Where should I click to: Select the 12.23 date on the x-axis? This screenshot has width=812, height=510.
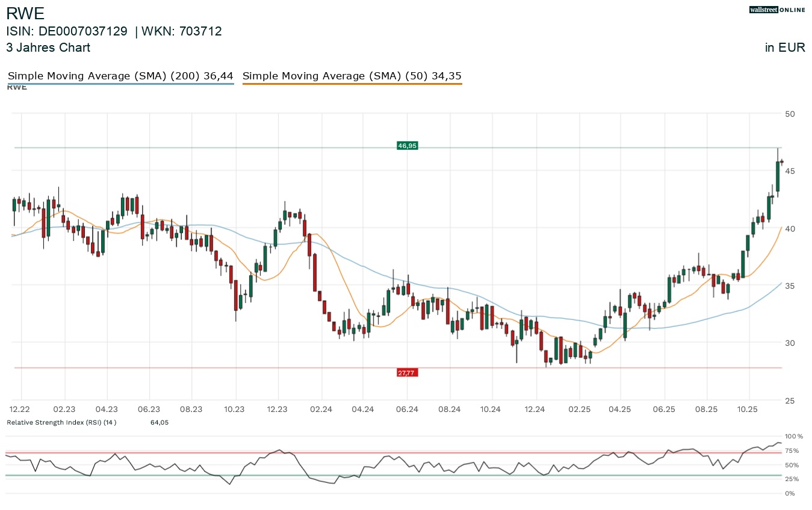pos(277,409)
